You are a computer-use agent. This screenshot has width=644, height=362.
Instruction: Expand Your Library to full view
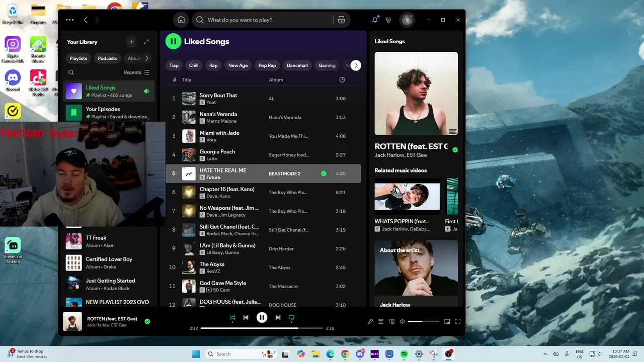pyautogui.click(x=146, y=42)
